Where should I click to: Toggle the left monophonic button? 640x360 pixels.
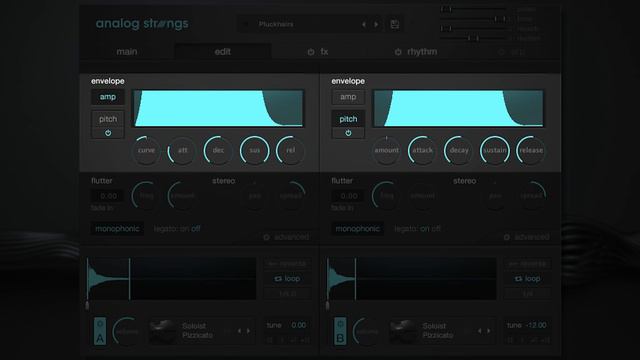[x=117, y=229]
